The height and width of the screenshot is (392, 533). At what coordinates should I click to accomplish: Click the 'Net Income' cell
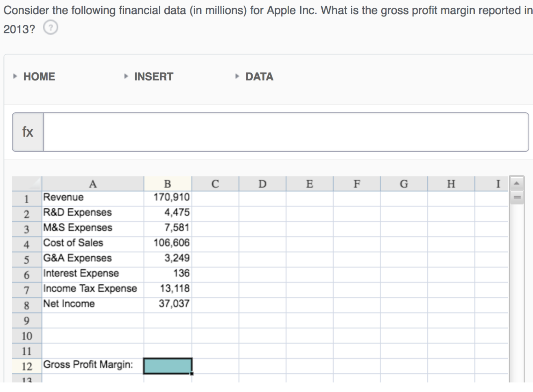point(93,305)
